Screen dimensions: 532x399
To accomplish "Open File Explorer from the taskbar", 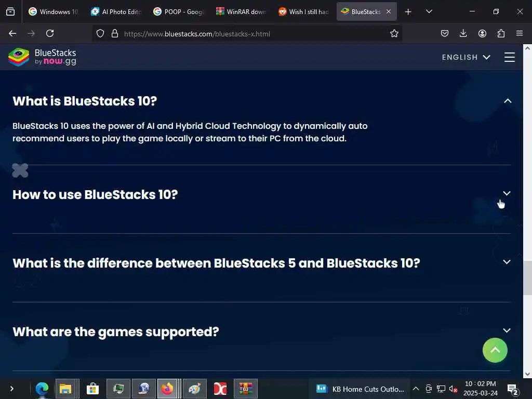I will [x=66, y=389].
